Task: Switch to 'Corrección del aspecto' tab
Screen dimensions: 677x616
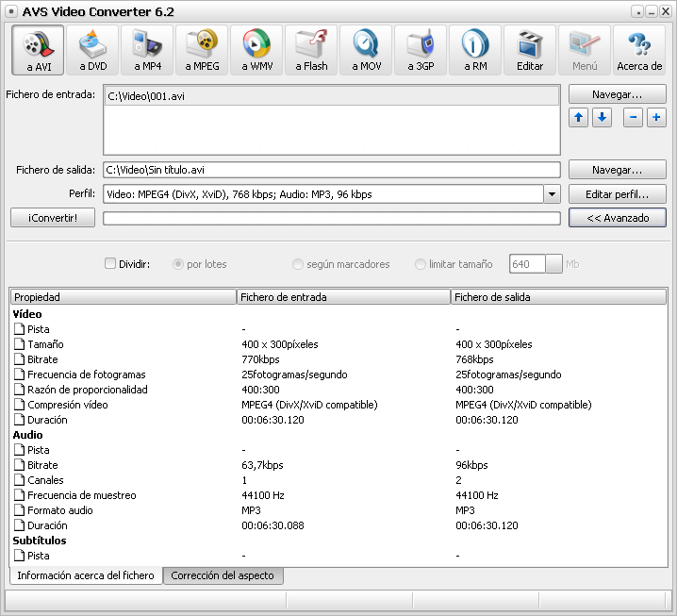Action: click(x=223, y=575)
